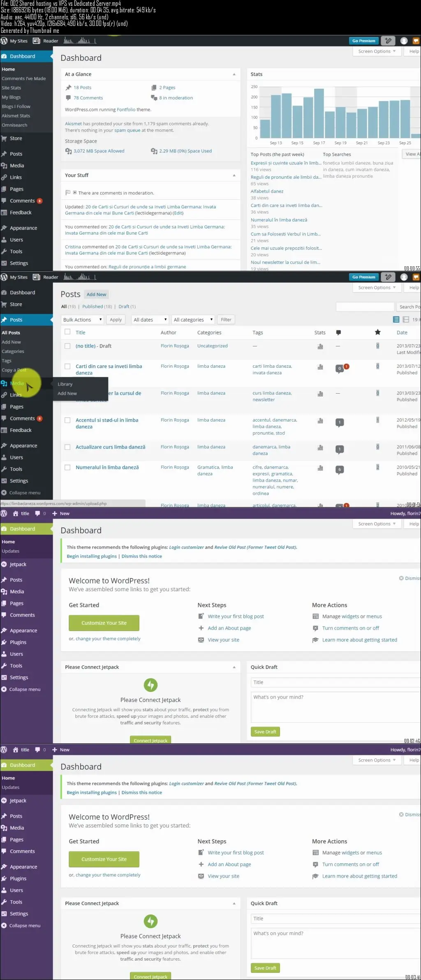Click the pin icon beside 18 Posts
Screen dimensions: 421x980
click(69, 88)
